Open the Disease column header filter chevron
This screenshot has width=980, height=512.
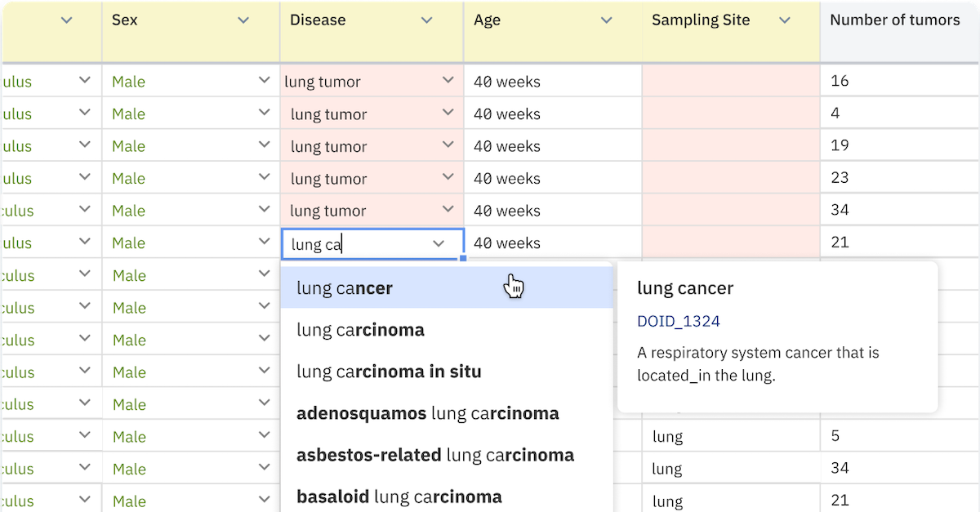[x=426, y=20]
